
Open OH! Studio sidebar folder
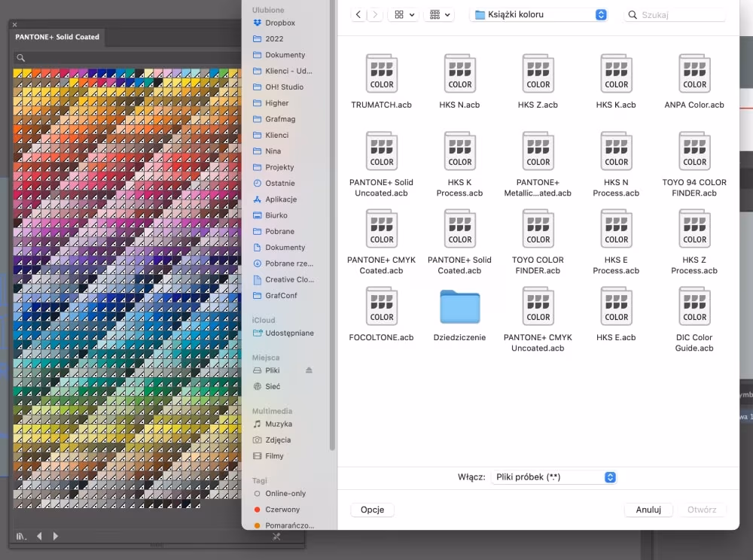pyautogui.click(x=285, y=87)
